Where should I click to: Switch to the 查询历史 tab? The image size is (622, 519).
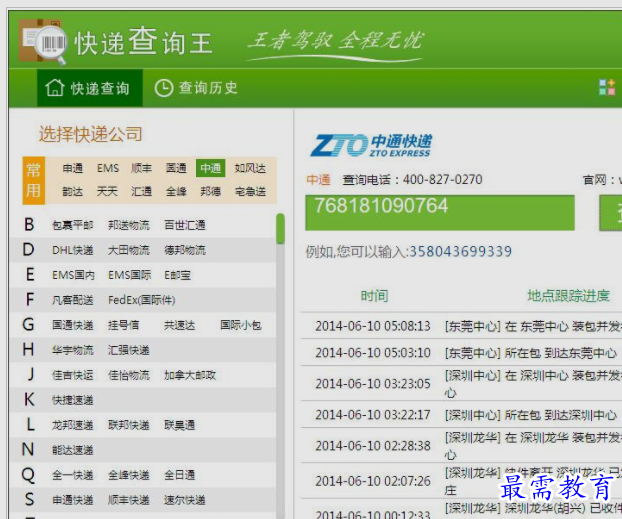pyautogui.click(x=196, y=88)
